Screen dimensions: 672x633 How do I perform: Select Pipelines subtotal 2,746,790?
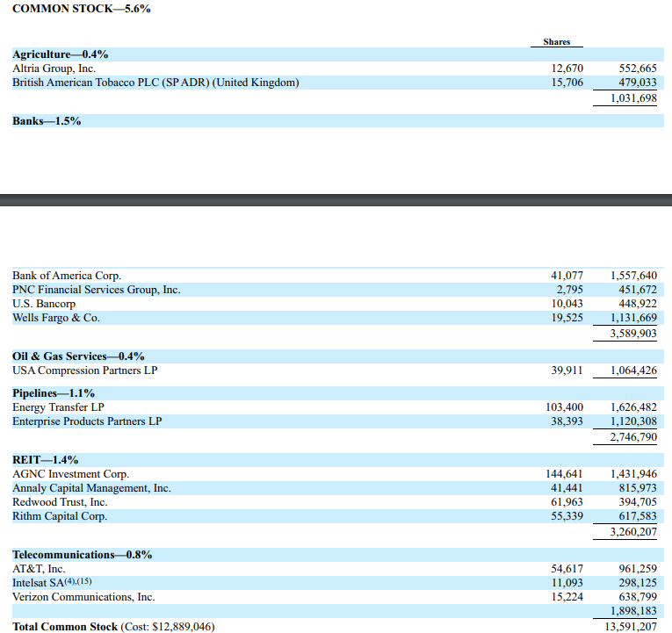pyautogui.click(x=633, y=437)
